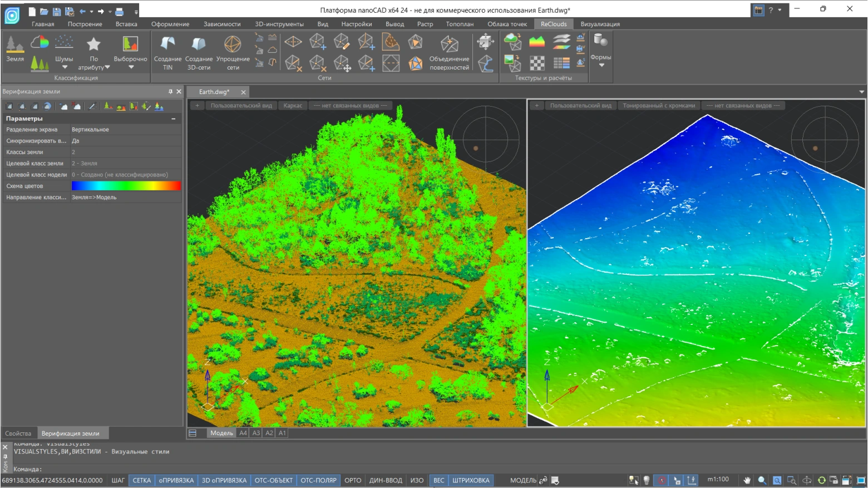
Task: Expand the Шумы dropdown arrow
Action: coord(65,67)
